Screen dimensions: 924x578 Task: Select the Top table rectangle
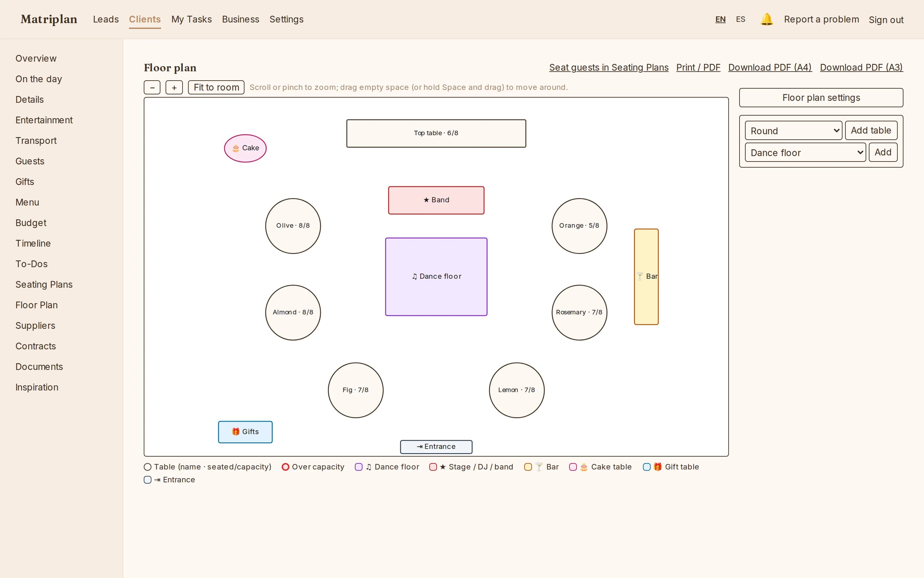pyautogui.click(x=436, y=133)
